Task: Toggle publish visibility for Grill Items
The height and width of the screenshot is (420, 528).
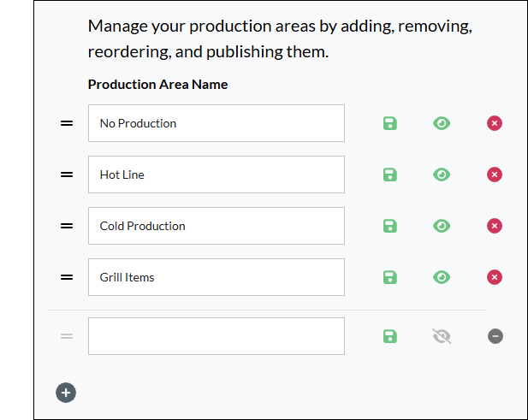Action: click(442, 277)
